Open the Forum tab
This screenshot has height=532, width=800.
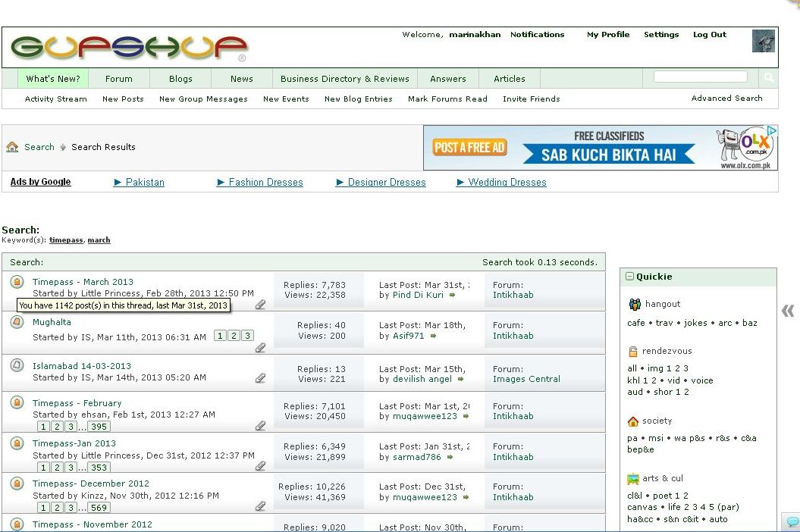click(118, 79)
